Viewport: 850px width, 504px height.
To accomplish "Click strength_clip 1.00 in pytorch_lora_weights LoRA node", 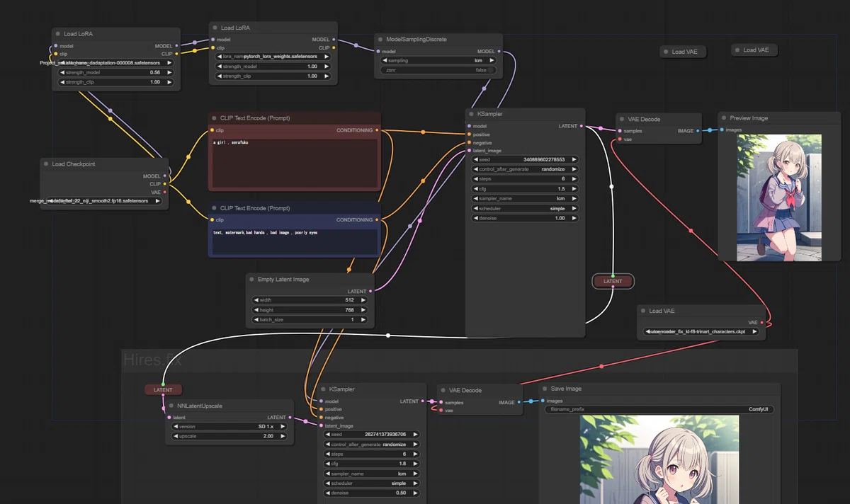I will (273, 76).
